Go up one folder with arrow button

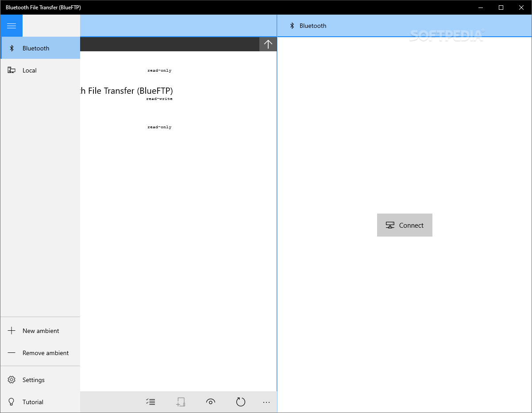click(x=268, y=44)
